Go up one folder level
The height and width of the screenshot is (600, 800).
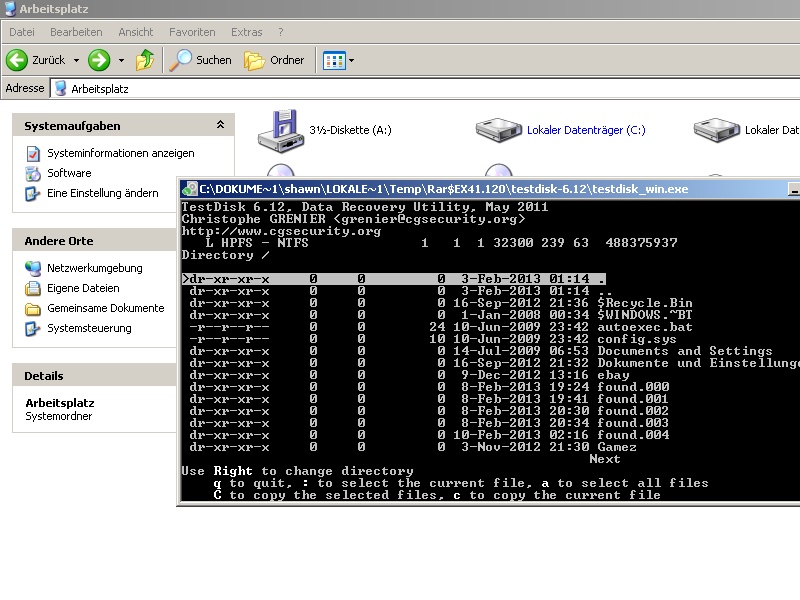click(x=145, y=60)
